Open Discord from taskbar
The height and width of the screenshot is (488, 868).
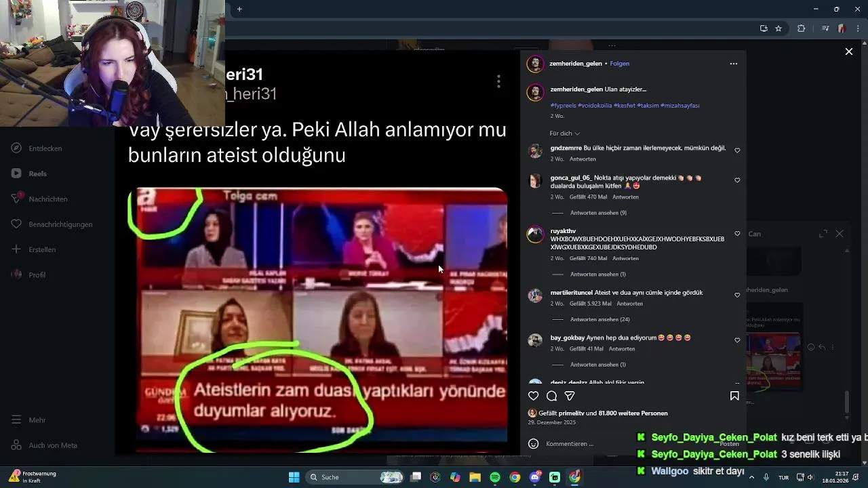coord(535,477)
